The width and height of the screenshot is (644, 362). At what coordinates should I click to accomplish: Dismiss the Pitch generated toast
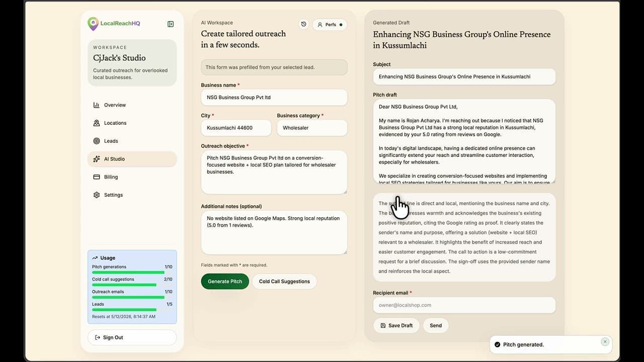coord(605,341)
